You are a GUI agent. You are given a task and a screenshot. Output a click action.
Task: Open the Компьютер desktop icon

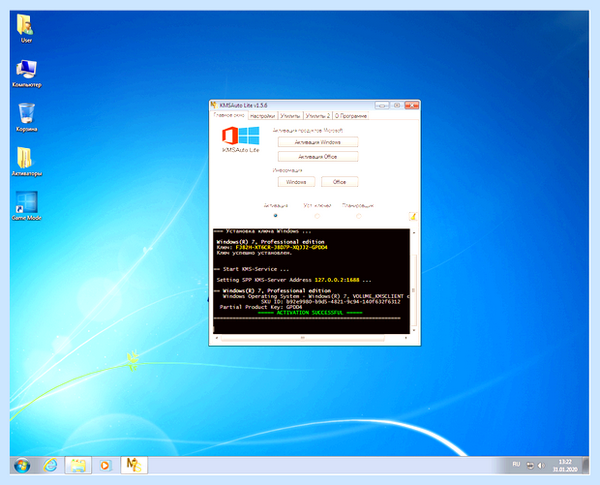click(26, 73)
